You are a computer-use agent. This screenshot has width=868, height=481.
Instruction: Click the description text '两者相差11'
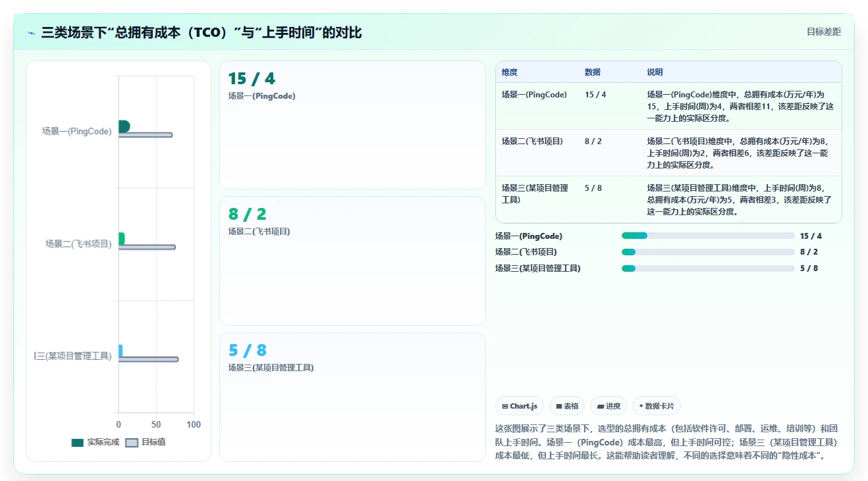tap(749, 107)
